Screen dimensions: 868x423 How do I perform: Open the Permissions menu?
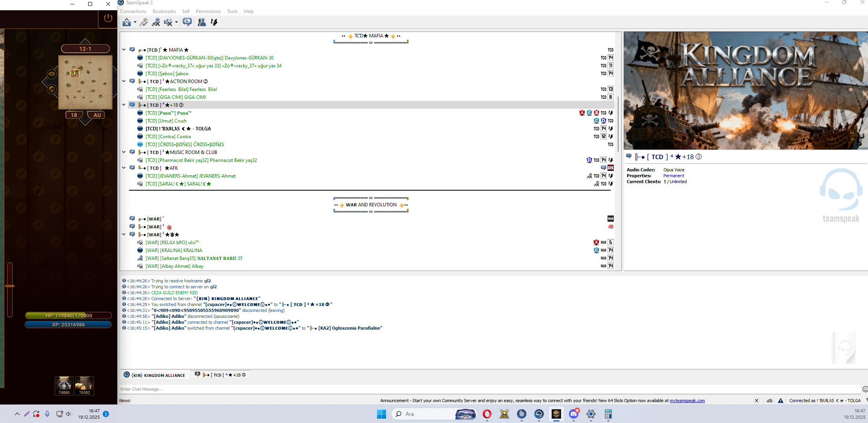[x=208, y=11]
